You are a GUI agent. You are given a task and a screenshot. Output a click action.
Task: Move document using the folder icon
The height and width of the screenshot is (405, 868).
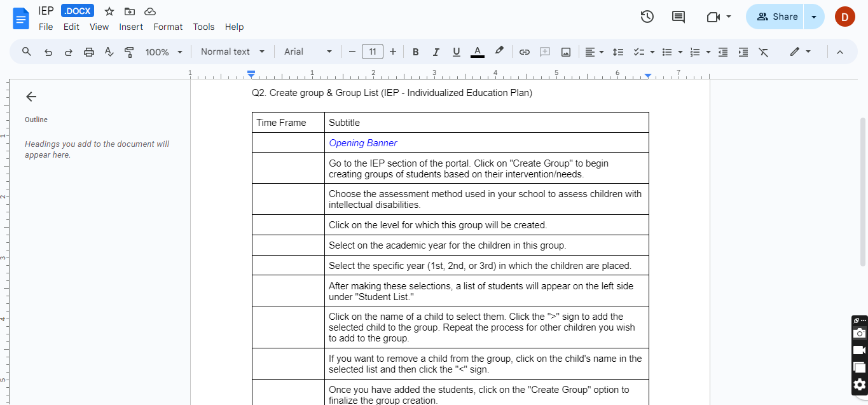click(x=130, y=11)
